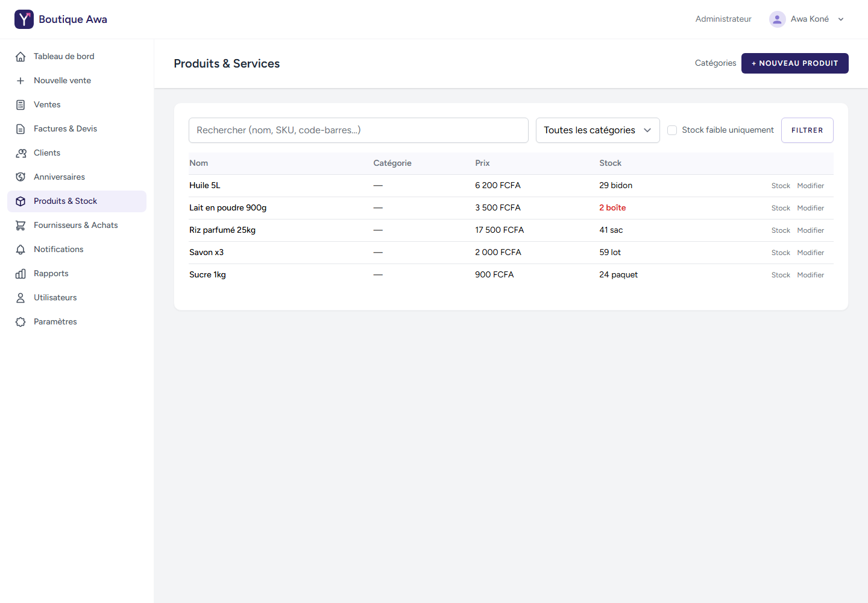The width and height of the screenshot is (868, 603).
Task: Open the Toutes les catégories dropdown
Action: click(598, 130)
